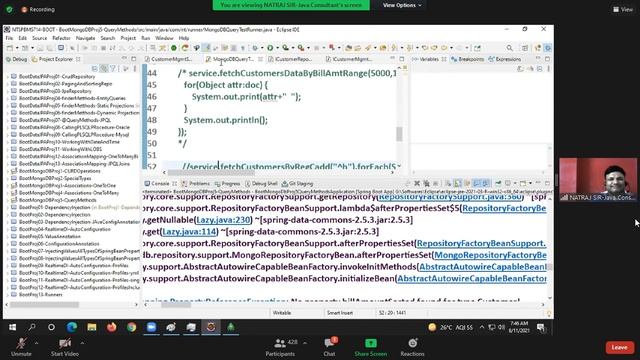Open the New file dropdown arrow

(x=17, y=48)
